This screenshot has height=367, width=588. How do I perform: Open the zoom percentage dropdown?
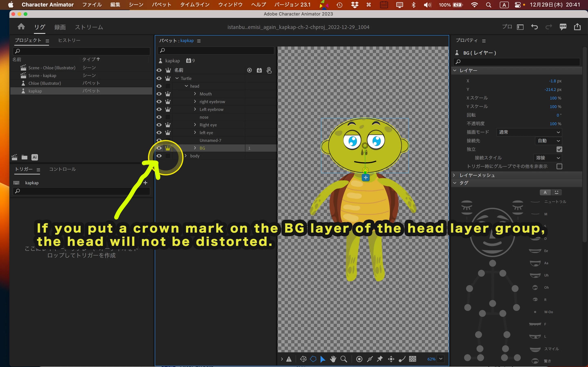(x=441, y=359)
